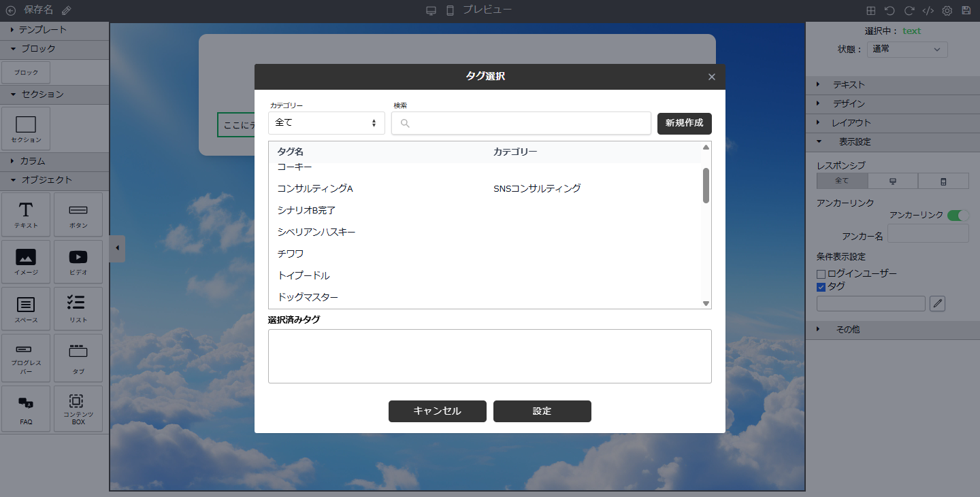Uncheck the タグ checkbox
The width and height of the screenshot is (980, 497).
(821, 287)
